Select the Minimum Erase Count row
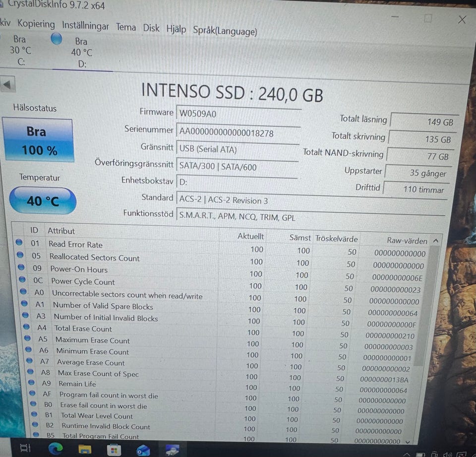476x457 pixels. tap(219, 353)
